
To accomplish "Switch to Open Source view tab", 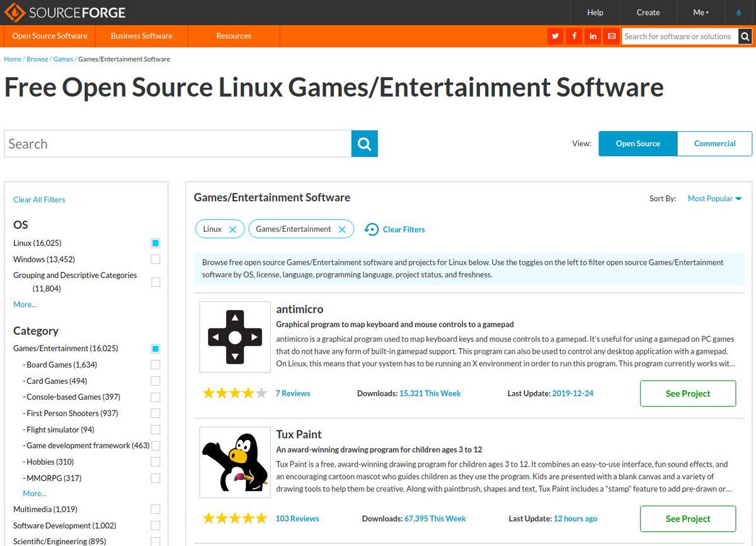I will pos(638,144).
